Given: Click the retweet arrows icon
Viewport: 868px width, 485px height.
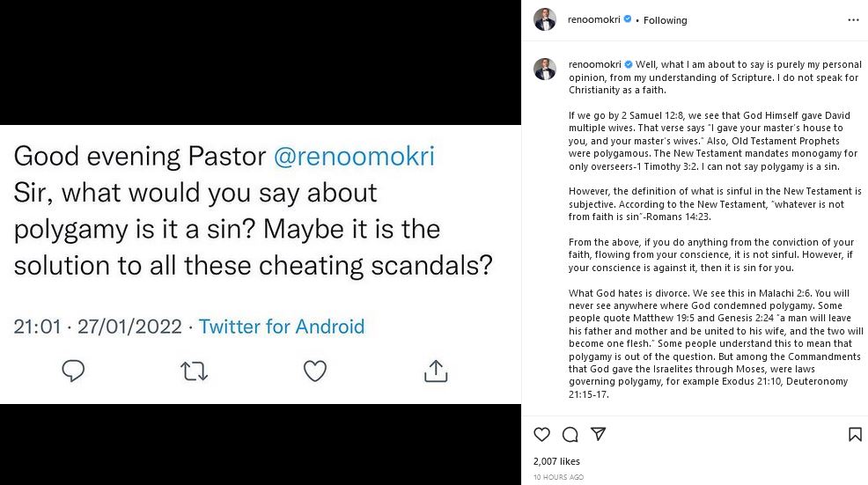Looking at the screenshot, I should pos(194,371).
